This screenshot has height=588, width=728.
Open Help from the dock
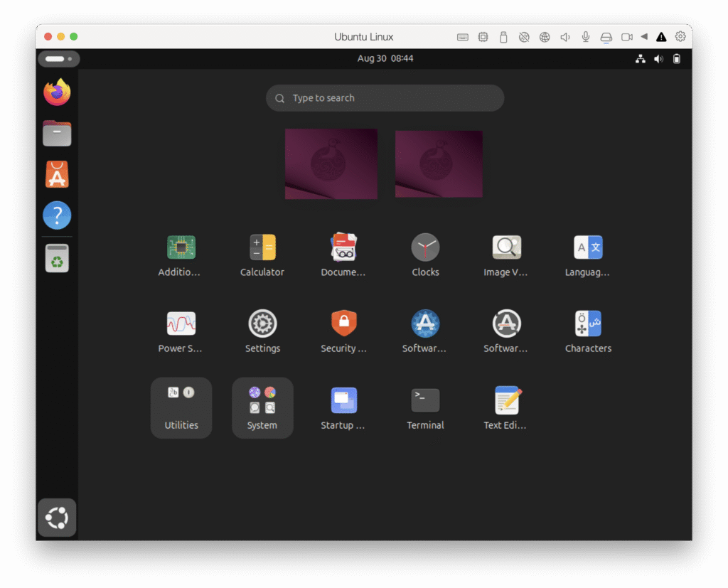(x=57, y=215)
